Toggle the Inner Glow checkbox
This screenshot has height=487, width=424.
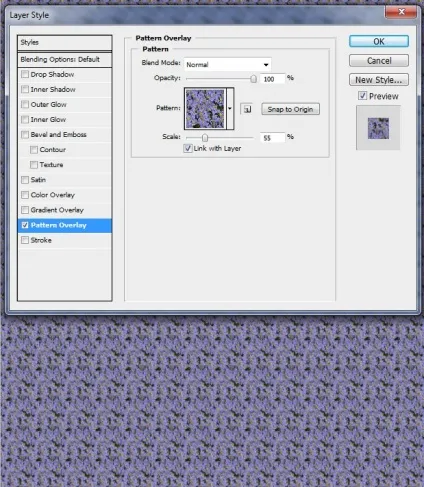(x=25, y=119)
